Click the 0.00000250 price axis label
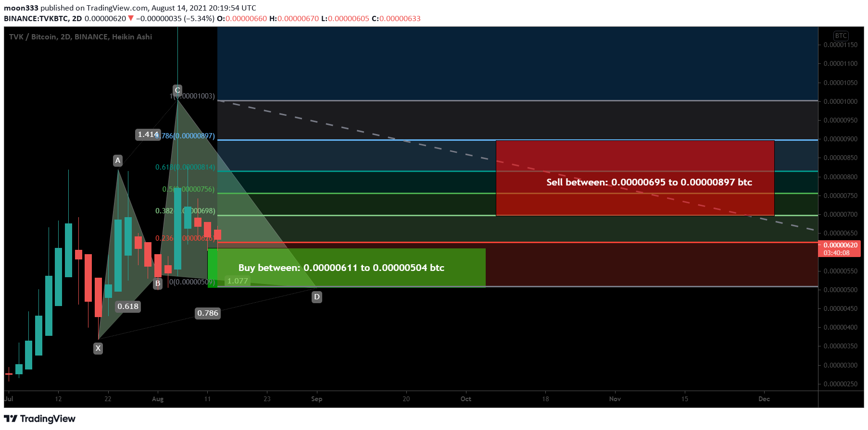Image resolution: width=868 pixels, height=430 pixels. [x=841, y=384]
